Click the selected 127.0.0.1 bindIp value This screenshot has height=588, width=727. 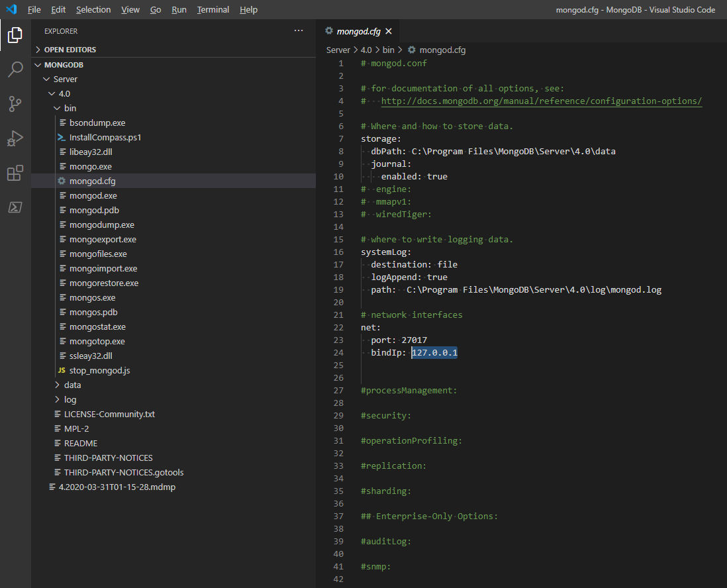pos(434,352)
